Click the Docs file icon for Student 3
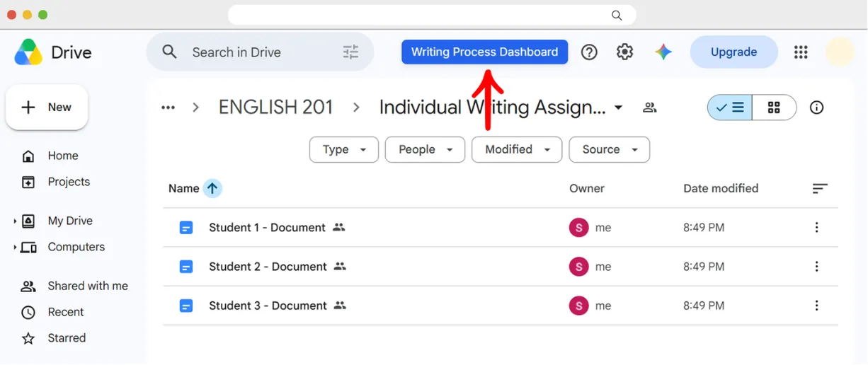This screenshot has width=868, height=365. click(186, 306)
